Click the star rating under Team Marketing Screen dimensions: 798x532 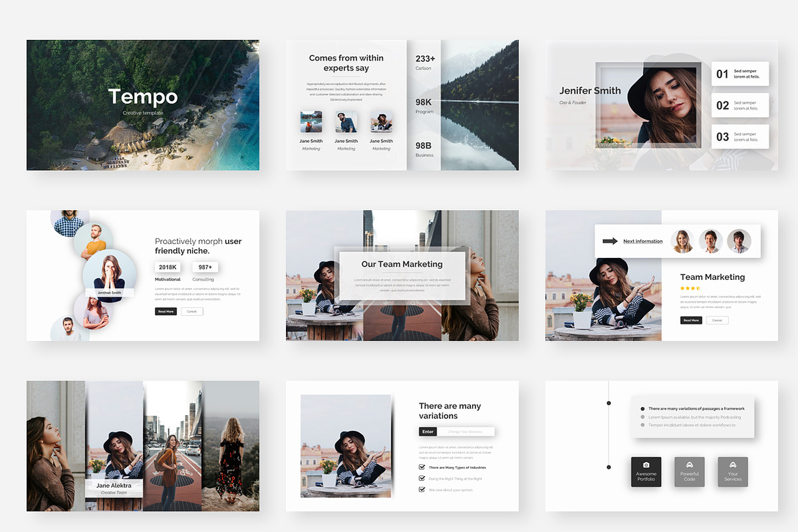(690, 287)
